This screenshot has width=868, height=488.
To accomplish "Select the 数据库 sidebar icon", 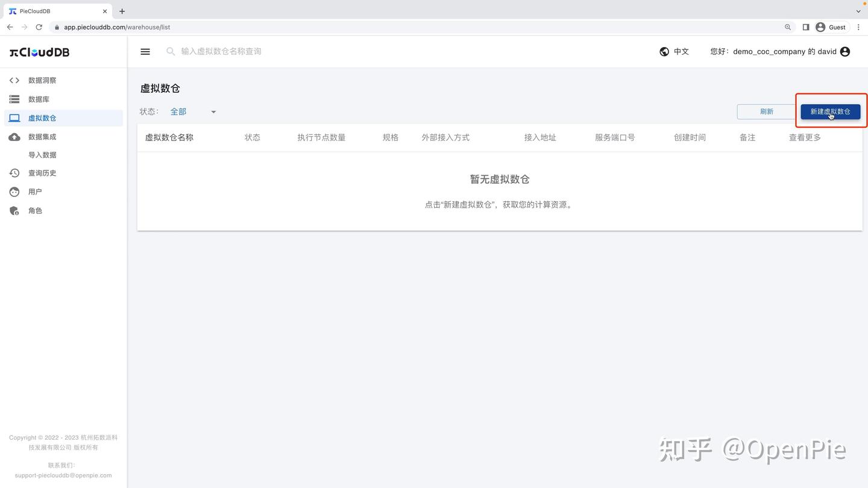I will point(14,99).
